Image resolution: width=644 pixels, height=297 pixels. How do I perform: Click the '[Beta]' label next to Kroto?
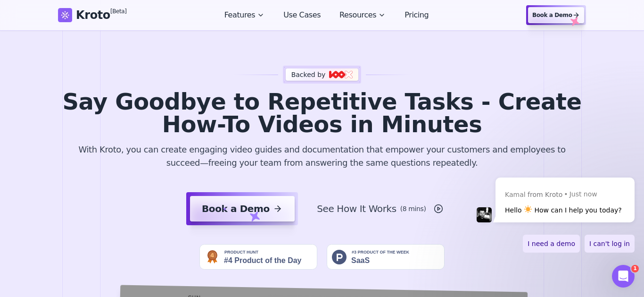(x=118, y=11)
